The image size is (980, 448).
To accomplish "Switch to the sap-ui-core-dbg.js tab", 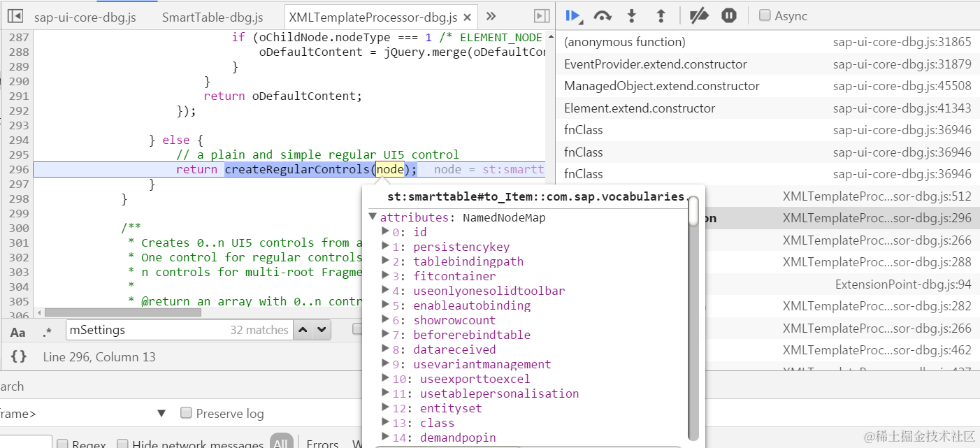I will tap(87, 17).
